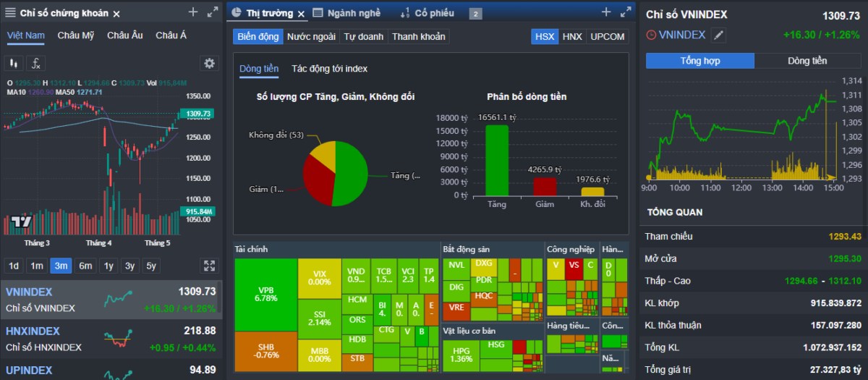Viewport: 868px width, 380px height.
Task: Add a tab in the Thị trường panel
Action: [606, 12]
